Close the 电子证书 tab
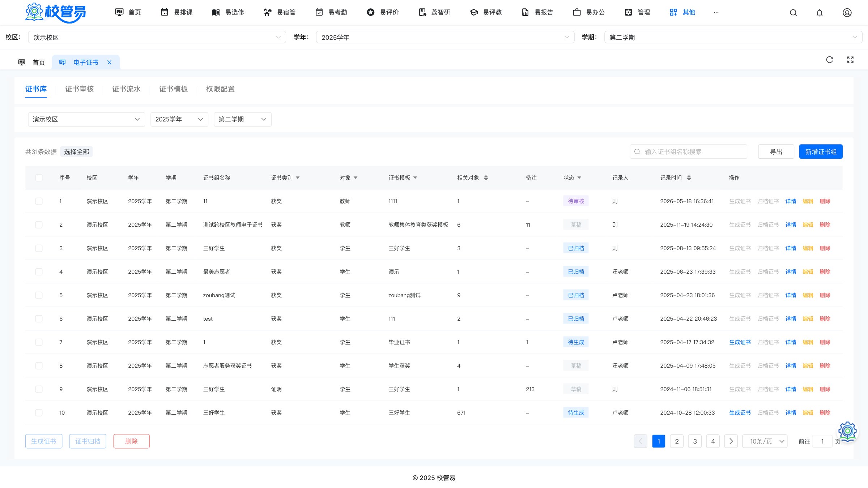Viewport: 868px width, 488px height. coord(109,63)
